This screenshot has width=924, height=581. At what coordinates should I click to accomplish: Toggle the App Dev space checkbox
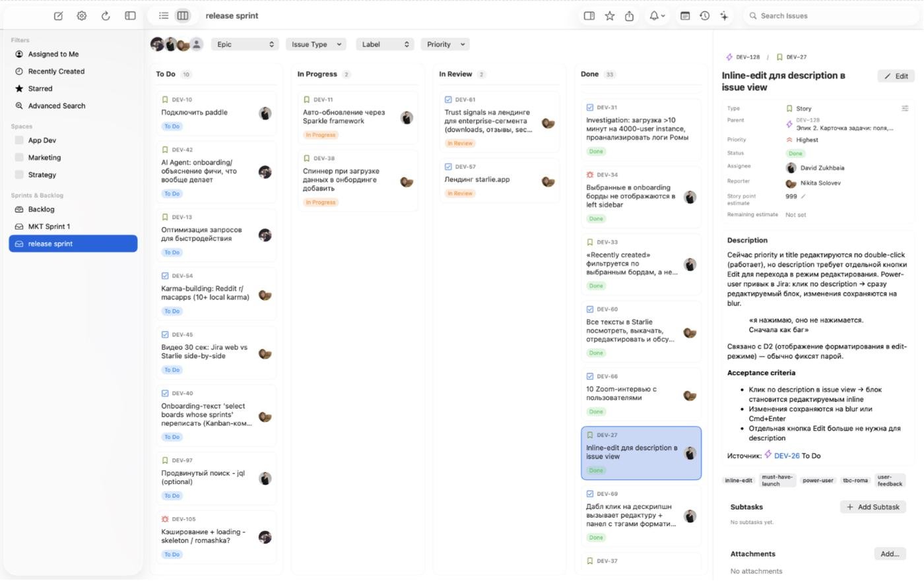(x=19, y=140)
